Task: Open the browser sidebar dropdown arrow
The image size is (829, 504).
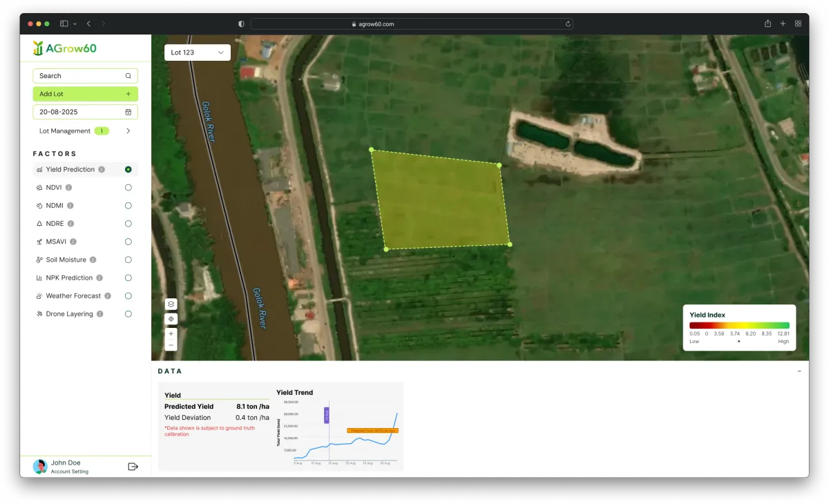Action: [75, 23]
